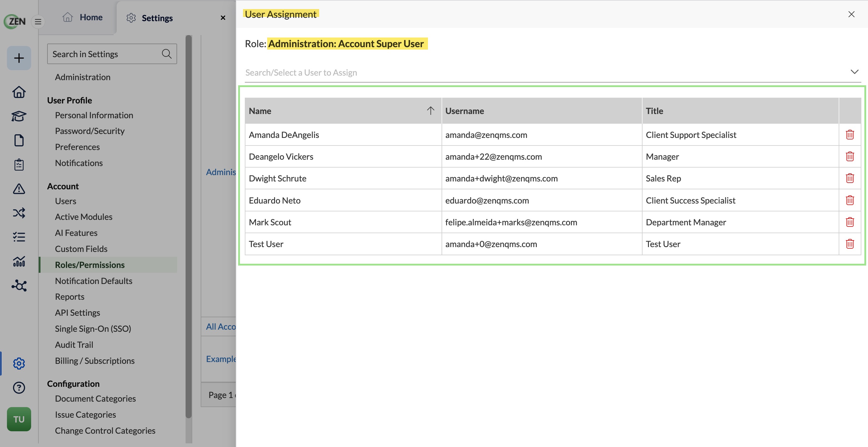The image size is (868, 447).
Task: Remove Eduardo Neto with the trash icon
Action: (x=850, y=200)
